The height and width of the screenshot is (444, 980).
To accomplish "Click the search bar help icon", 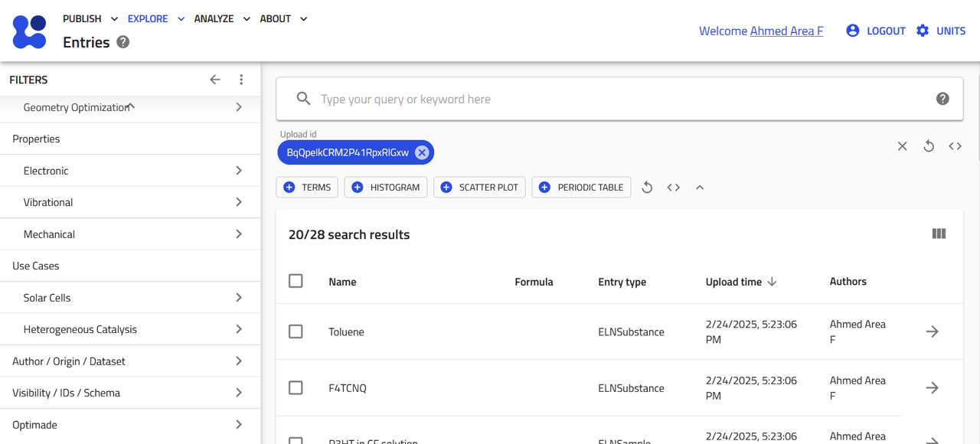I will click(x=942, y=99).
